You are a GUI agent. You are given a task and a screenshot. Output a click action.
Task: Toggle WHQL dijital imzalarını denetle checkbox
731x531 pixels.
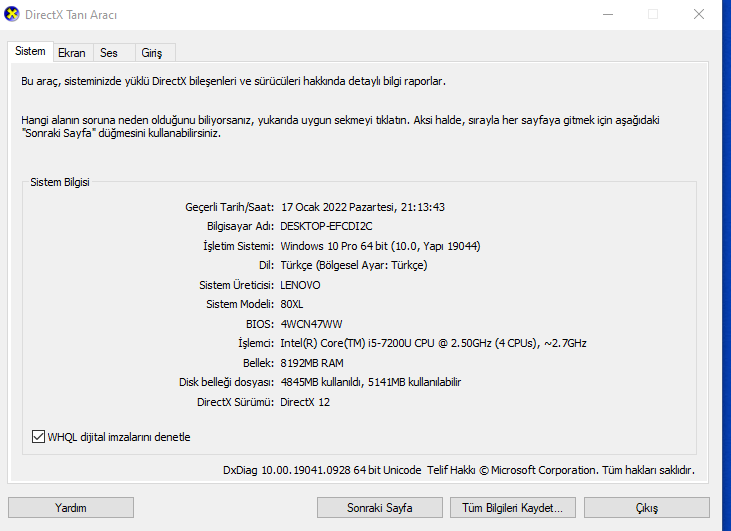[x=38, y=437]
